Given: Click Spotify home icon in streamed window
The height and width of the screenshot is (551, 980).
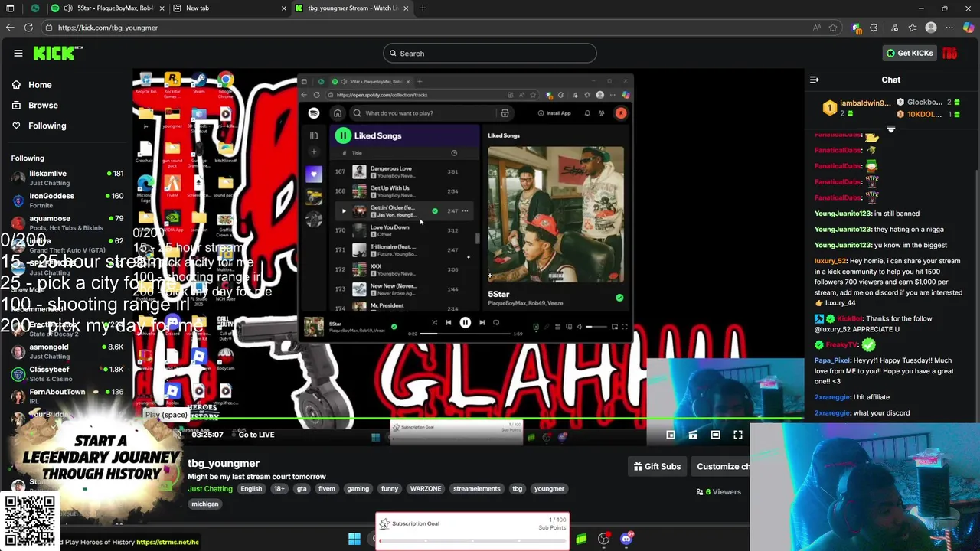Looking at the screenshot, I should (x=338, y=113).
